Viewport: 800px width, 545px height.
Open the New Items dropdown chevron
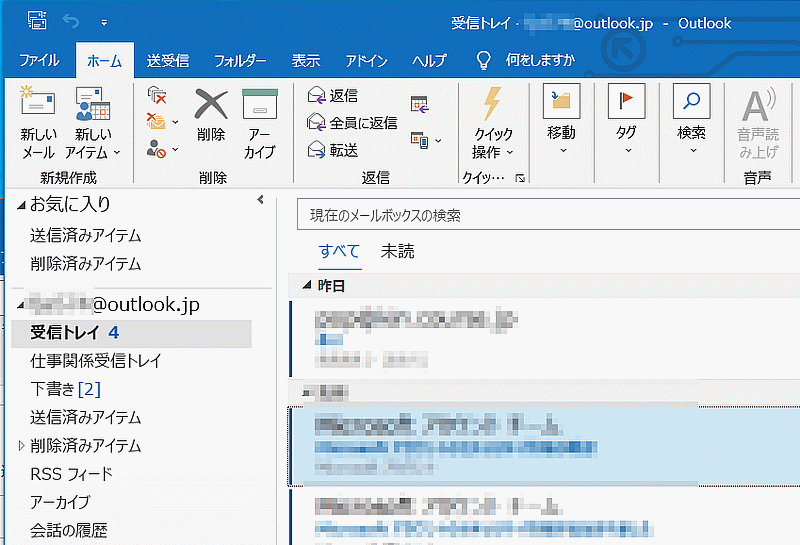click(117, 152)
